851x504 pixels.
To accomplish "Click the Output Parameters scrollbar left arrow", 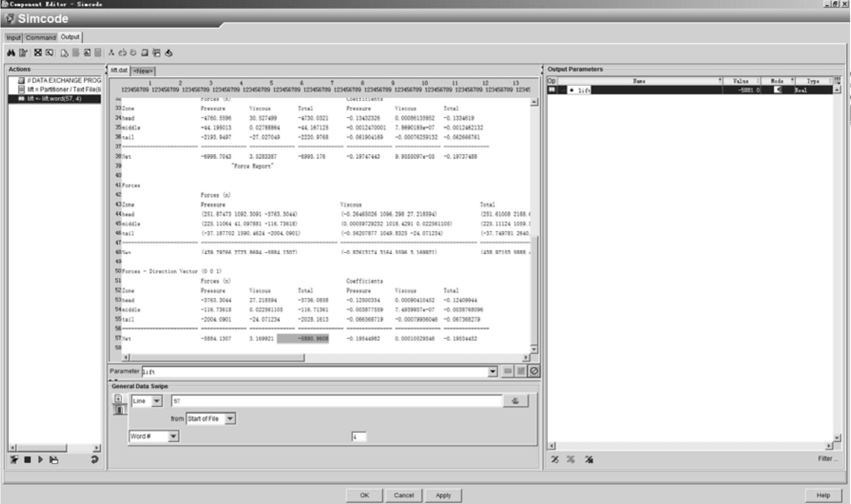I will (x=552, y=446).
